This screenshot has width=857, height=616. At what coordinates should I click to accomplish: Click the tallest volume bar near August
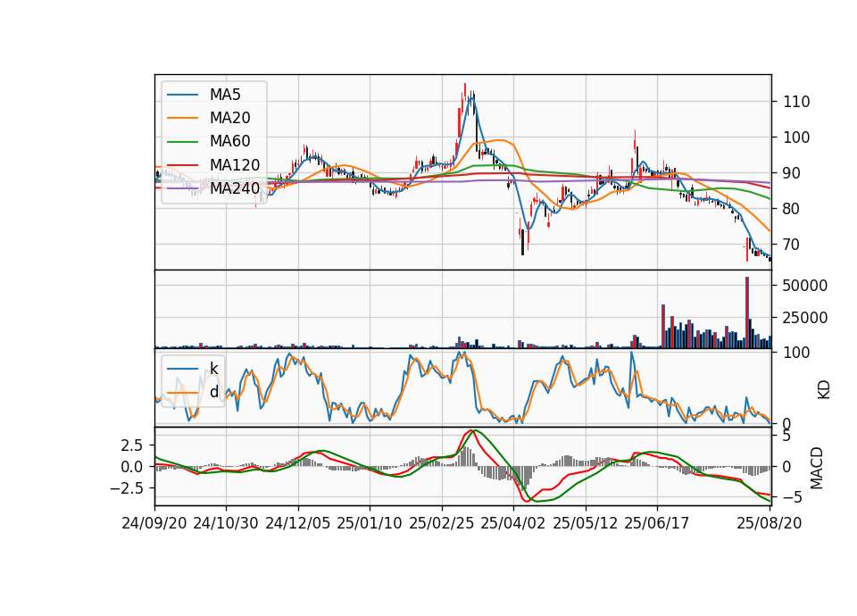747,312
